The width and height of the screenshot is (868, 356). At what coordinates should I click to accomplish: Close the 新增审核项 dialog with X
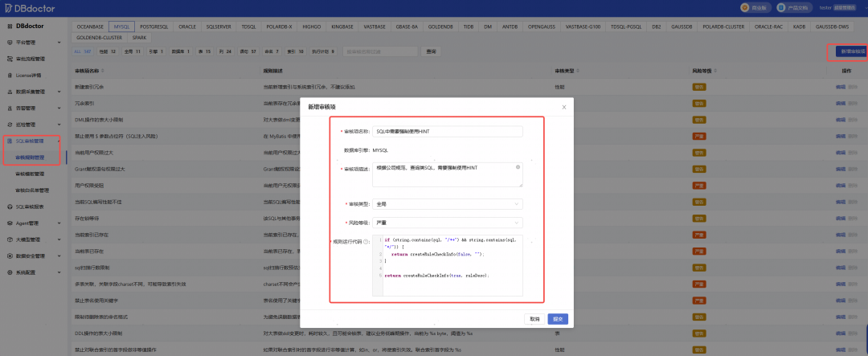(x=563, y=107)
